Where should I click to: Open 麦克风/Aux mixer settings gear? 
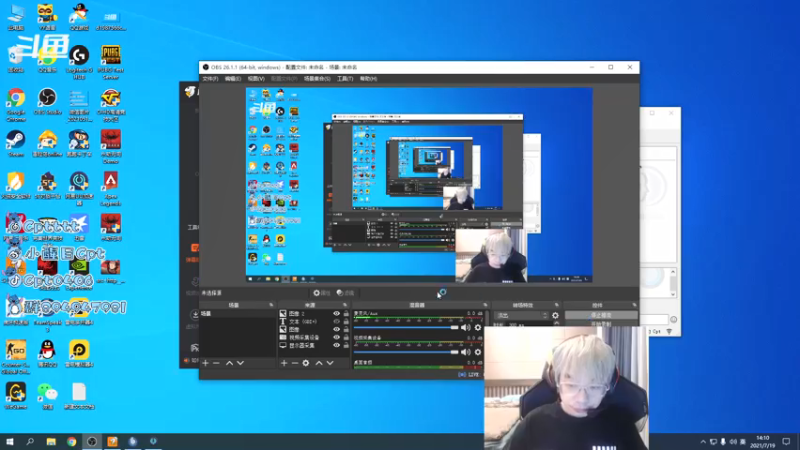pos(478,328)
